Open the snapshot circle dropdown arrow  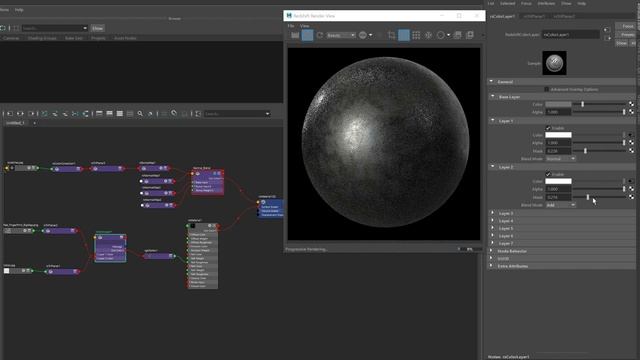[x=448, y=36]
